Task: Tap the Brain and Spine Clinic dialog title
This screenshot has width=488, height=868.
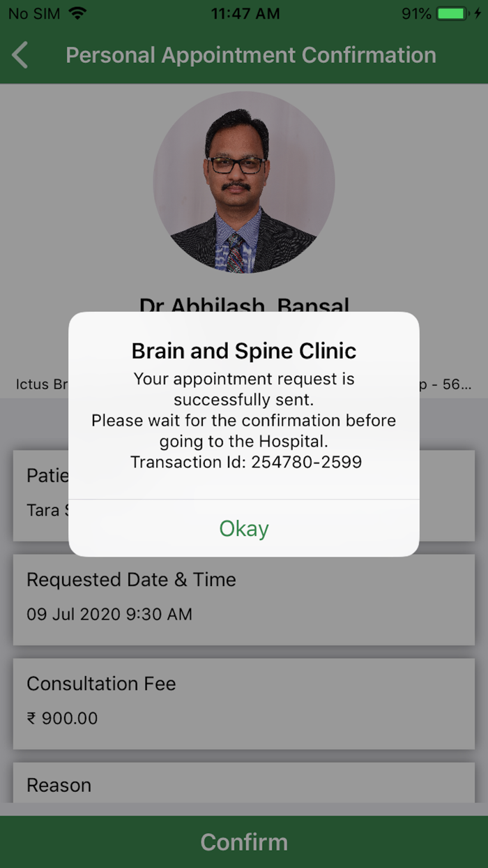Action: point(243,351)
